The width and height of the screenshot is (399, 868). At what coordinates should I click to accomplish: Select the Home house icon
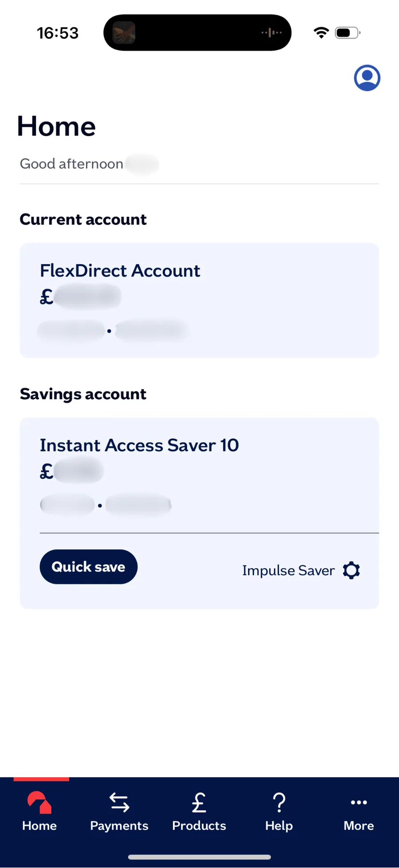point(39,802)
